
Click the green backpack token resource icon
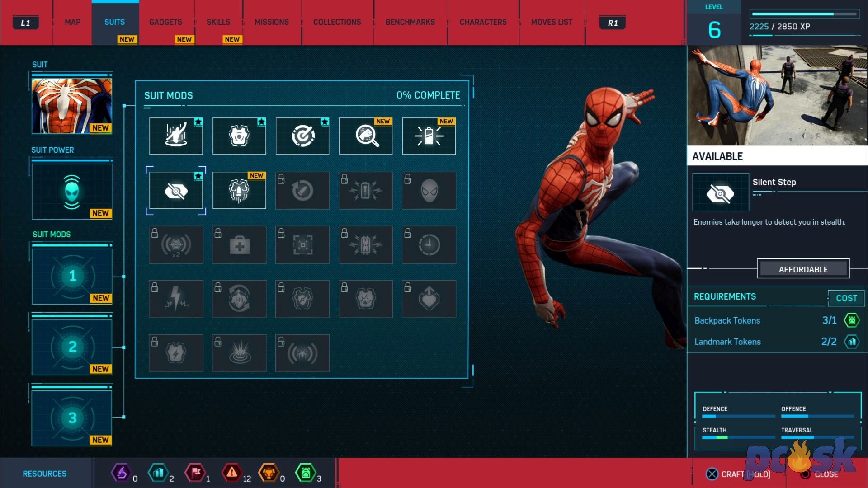coord(306,473)
